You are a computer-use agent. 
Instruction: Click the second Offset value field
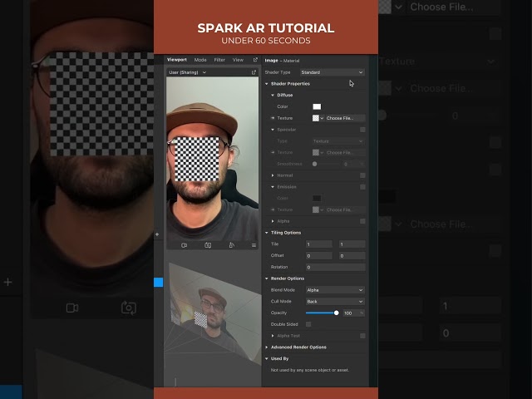pyautogui.click(x=352, y=255)
